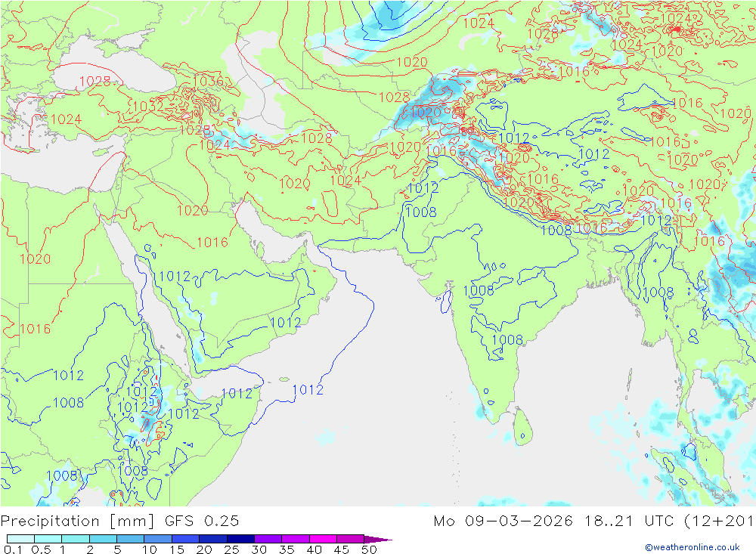The width and height of the screenshot is (756, 554).
Task: Pick the 20–25 mm dark blue swatch
Action: [212, 539]
